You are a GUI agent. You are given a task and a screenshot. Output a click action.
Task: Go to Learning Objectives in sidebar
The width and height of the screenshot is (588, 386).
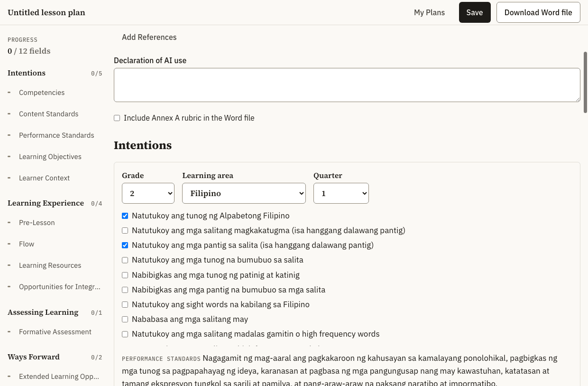tap(50, 157)
